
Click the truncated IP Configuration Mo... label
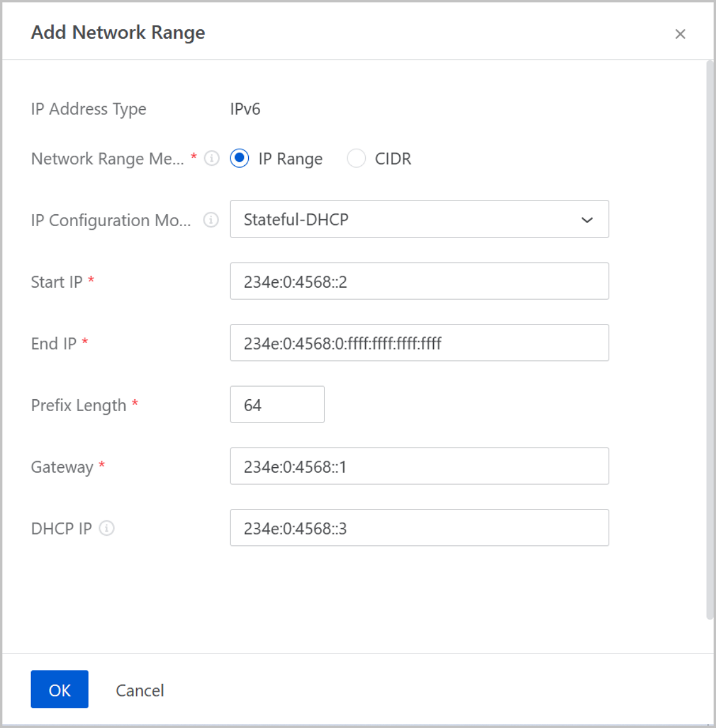tap(111, 220)
